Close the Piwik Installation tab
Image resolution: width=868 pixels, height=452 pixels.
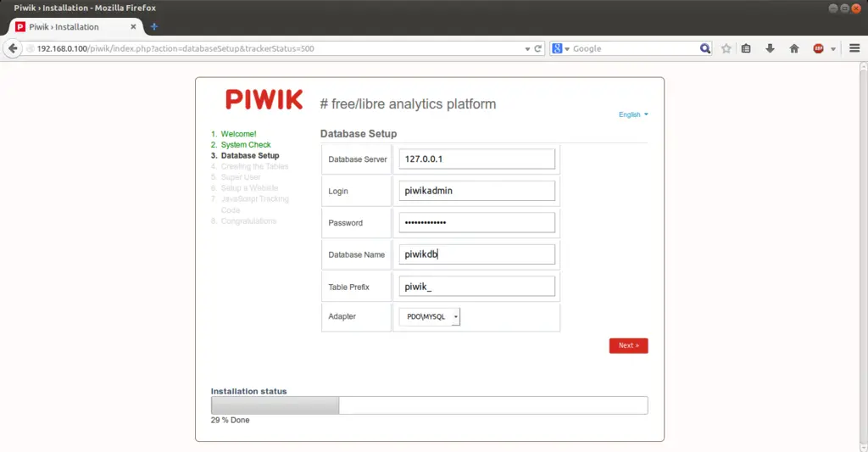(x=133, y=26)
